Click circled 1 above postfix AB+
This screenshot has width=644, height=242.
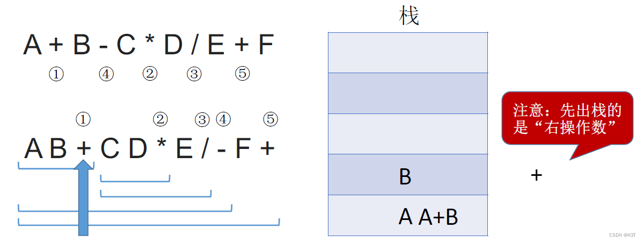pos(82,119)
